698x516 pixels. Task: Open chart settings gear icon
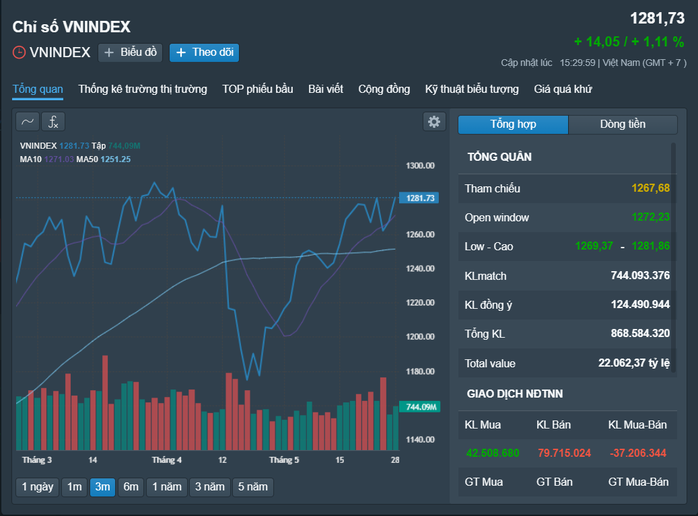(434, 122)
